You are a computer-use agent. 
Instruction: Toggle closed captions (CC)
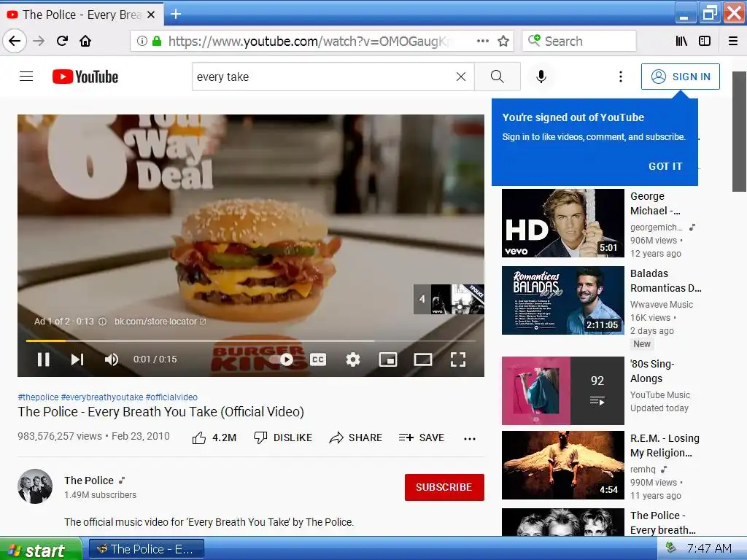(x=318, y=359)
